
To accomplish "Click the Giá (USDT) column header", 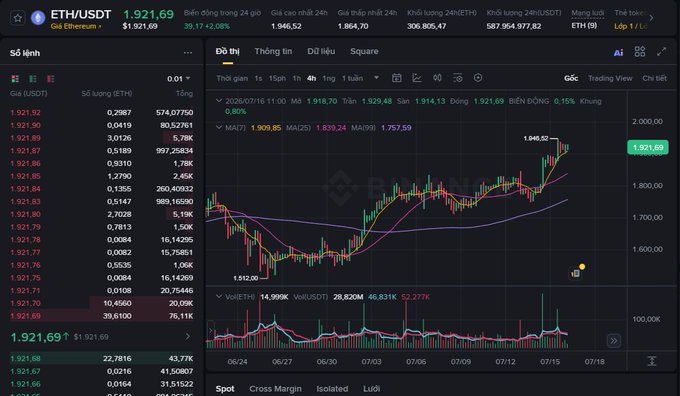I will tap(29, 93).
